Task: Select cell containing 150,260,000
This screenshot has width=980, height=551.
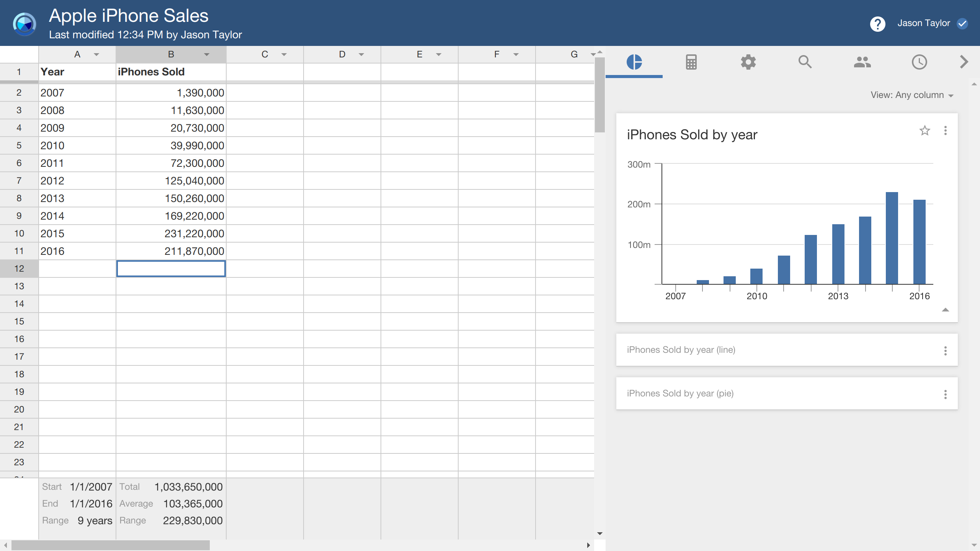Action: click(171, 198)
